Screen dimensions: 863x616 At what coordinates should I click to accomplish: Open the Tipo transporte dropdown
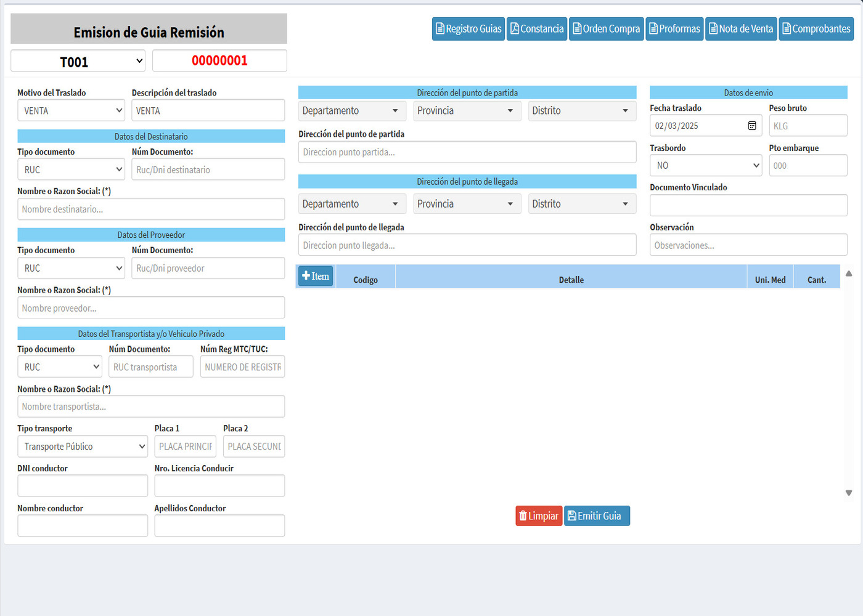click(83, 447)
